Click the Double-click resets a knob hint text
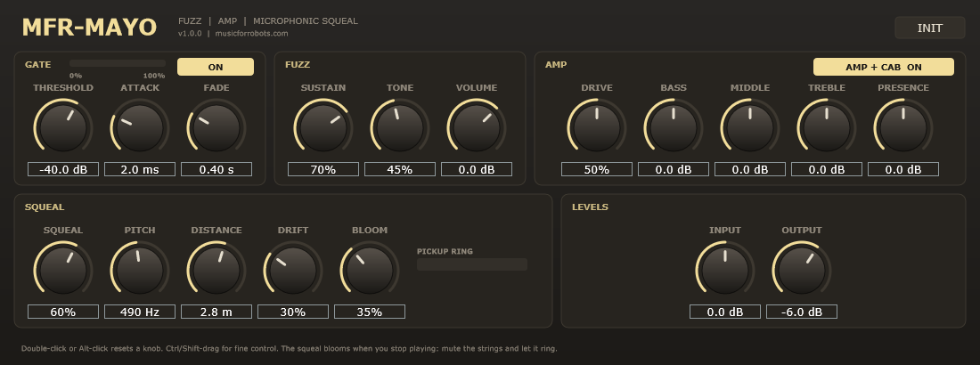Viewport: 980px width, 365px height. coord(290,349)
